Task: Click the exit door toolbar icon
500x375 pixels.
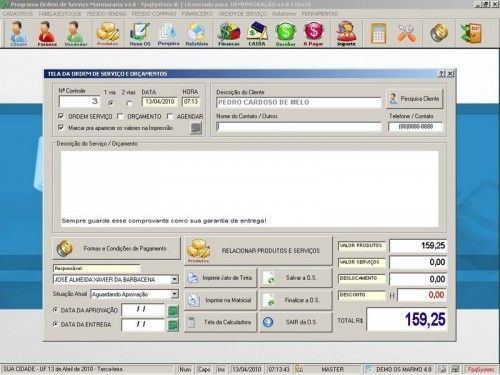Action: [471, 33]
